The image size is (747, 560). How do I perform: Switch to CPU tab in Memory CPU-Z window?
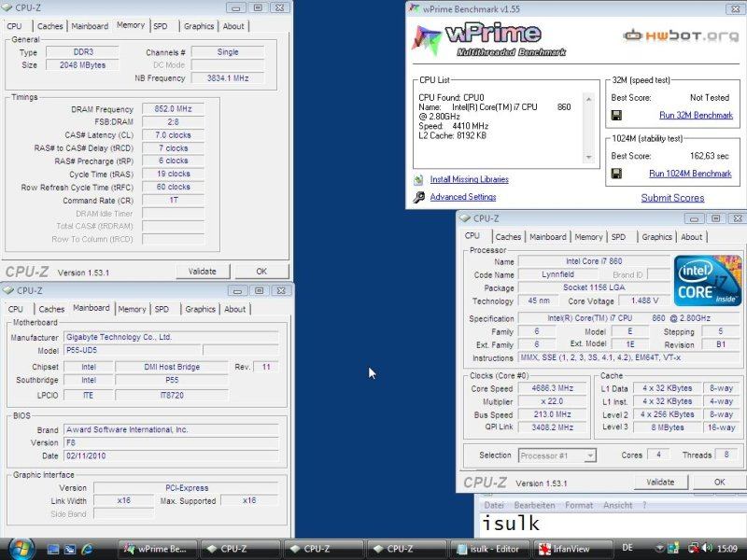coord(14,26)
